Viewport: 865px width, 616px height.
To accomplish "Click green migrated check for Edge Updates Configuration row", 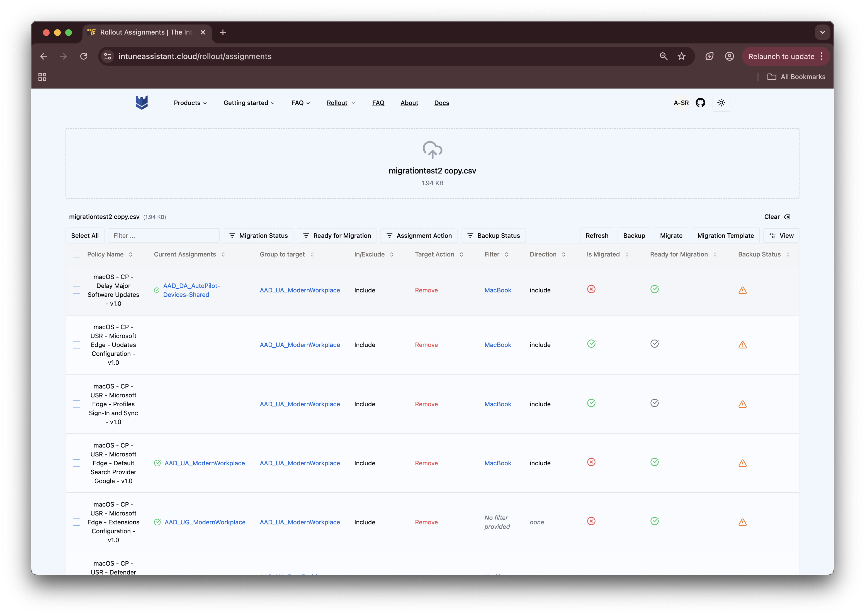I will (591, 344).
